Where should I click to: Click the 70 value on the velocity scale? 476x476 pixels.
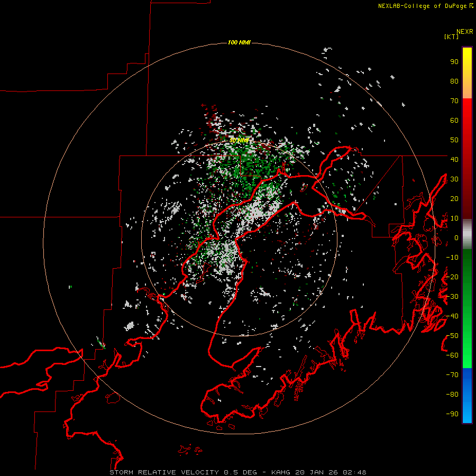(x=454, y=101)
